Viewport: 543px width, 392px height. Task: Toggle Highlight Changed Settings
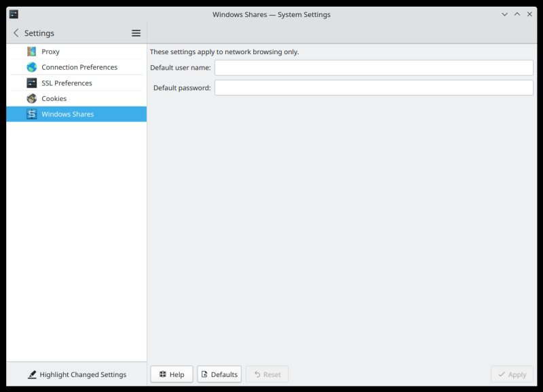pyautogui.click(x=77, y=374)
